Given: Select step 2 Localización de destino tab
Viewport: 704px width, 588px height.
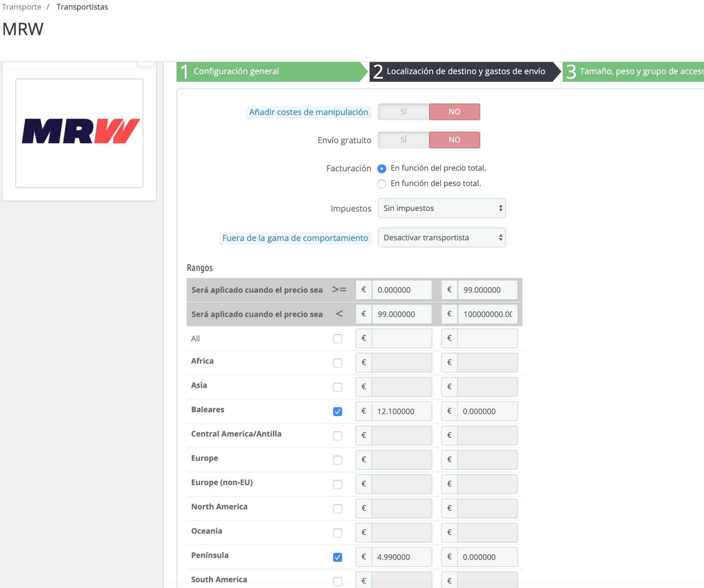Looking at the screenshot, I should (465, 71).
